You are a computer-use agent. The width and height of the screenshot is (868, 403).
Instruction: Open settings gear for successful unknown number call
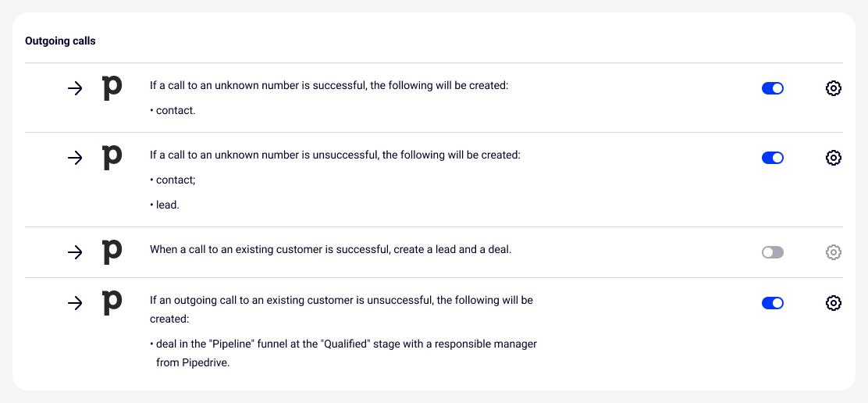coord(833,88)
